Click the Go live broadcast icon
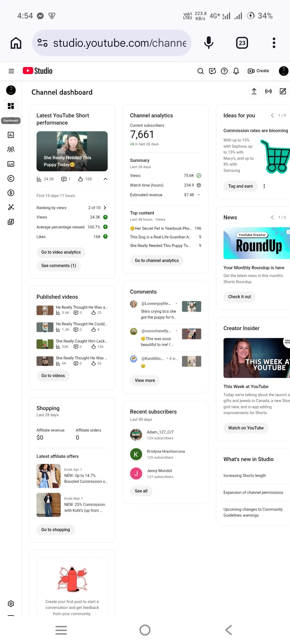Viewport: 290px width, 644px height. click(x=268, y=91)
